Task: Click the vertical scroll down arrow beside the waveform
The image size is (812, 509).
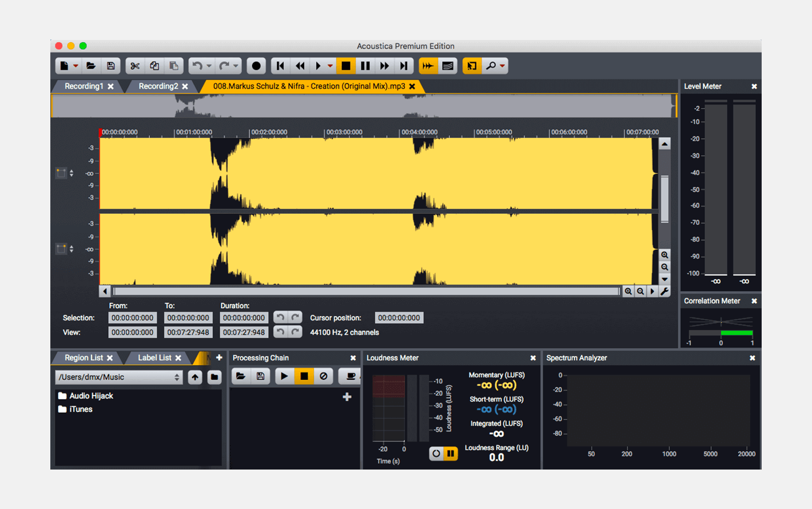Action: pyautogui.click(x=664, y=279)
